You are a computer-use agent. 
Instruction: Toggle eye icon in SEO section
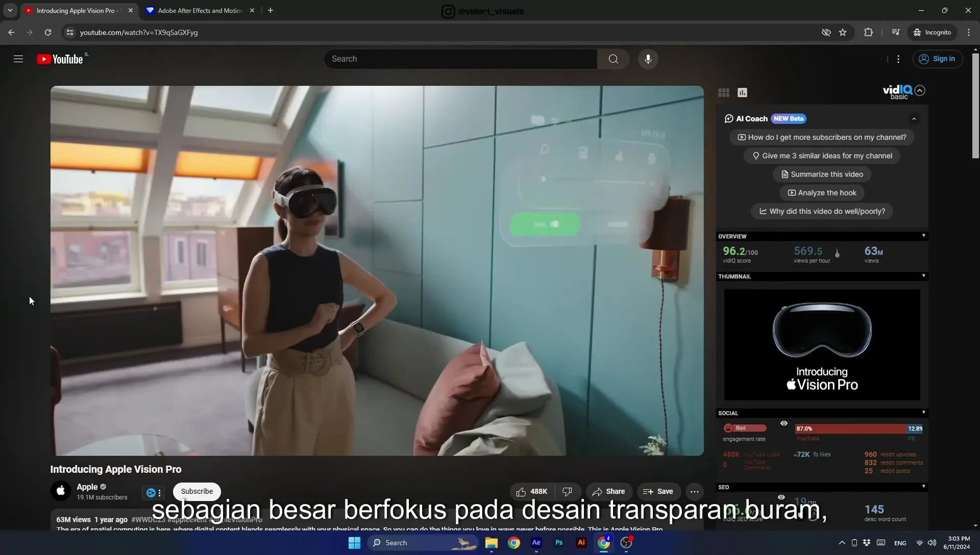point(781,497)
